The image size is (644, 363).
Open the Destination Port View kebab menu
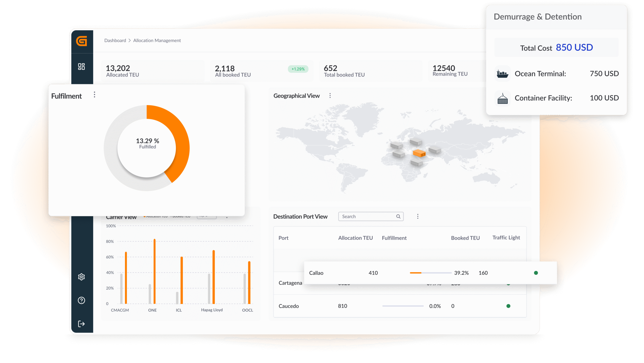[x=418, y=216]
